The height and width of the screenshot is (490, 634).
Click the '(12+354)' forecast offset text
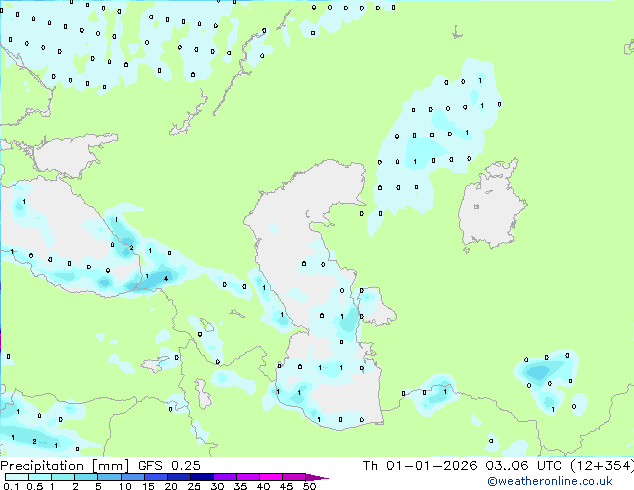tap(602, 466)
